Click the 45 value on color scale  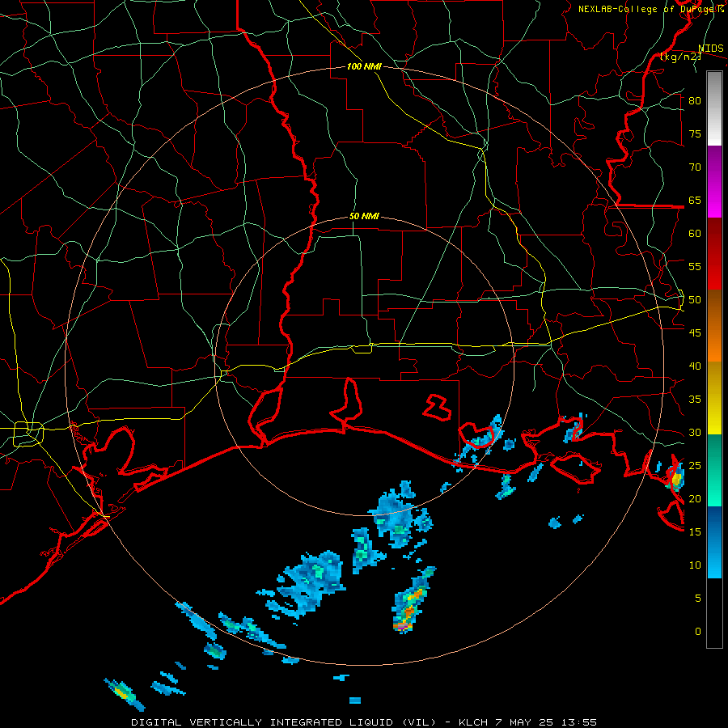click(695, 333)
